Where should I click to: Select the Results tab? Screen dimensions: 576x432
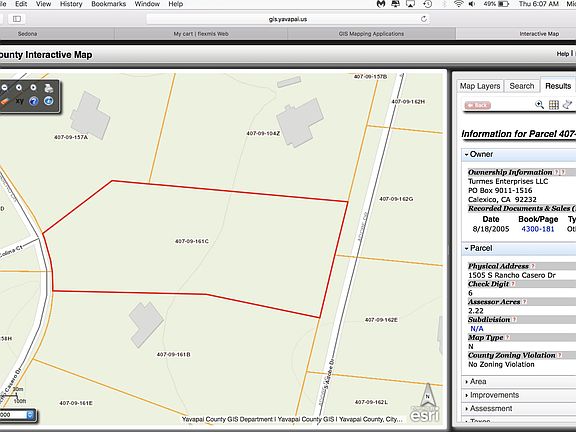tap(558, 86)
